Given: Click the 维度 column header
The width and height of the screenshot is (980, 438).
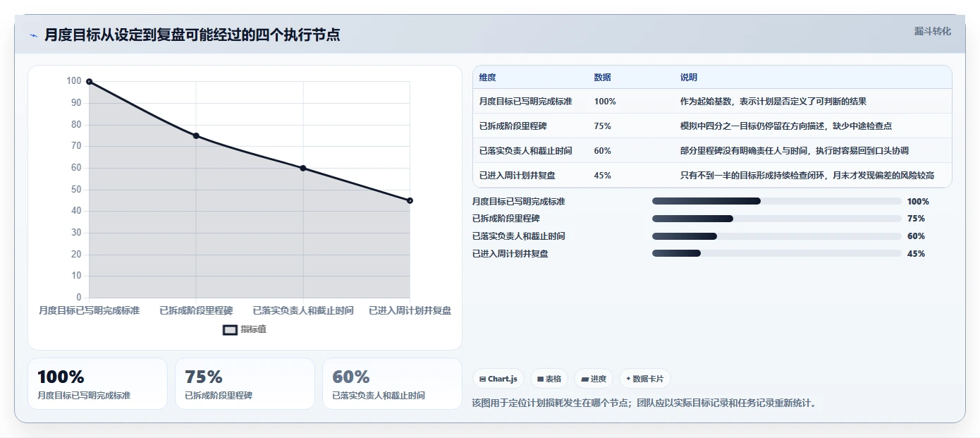Looking at the screenshot, I should coord(487,78).
